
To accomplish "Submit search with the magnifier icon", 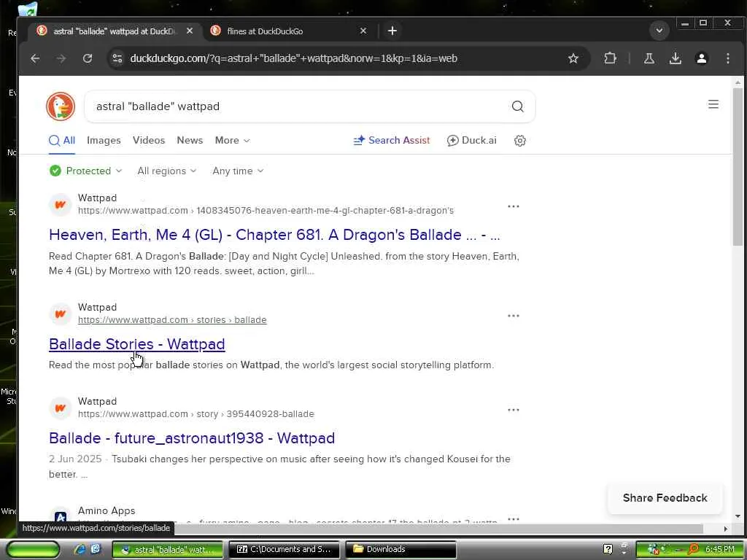I will click(517, 106).
